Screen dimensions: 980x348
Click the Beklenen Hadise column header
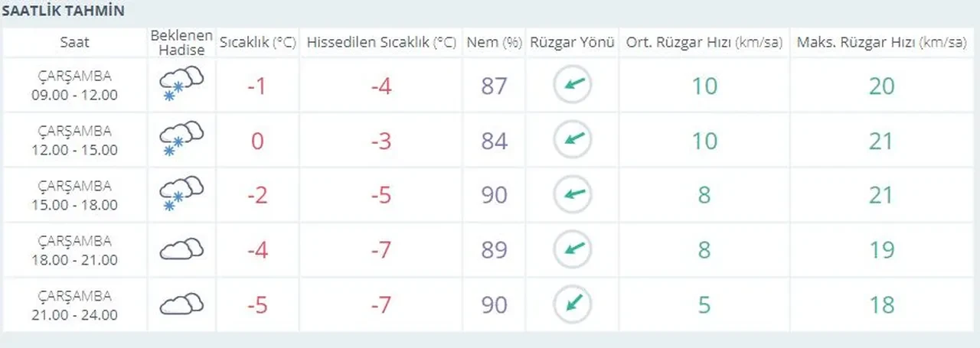pos(178,43)
